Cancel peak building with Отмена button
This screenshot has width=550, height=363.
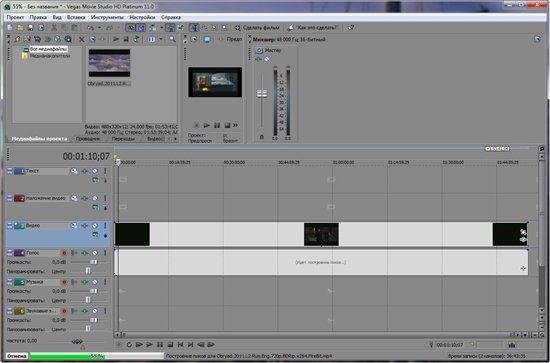coord(16,356)
